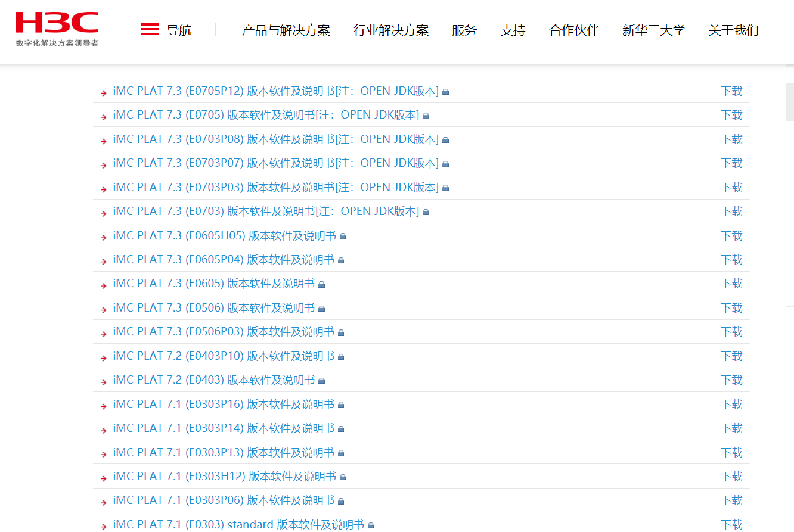
Task: Click the H3C logo
Action: tap(57, 29)
